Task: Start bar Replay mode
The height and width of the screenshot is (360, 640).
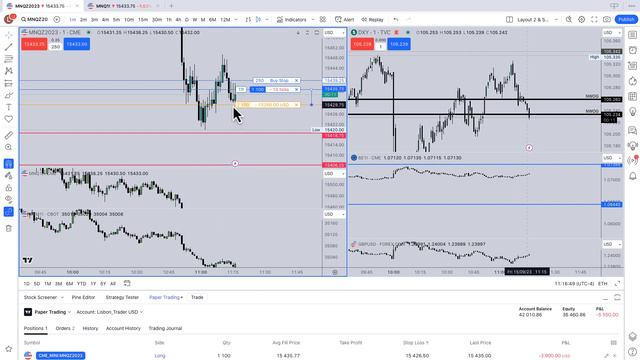Action: [372, 20]
